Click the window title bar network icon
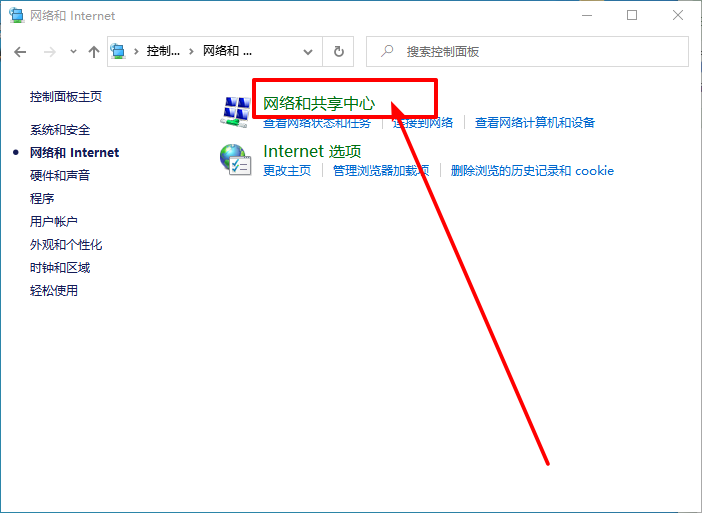 pos(16,15)
